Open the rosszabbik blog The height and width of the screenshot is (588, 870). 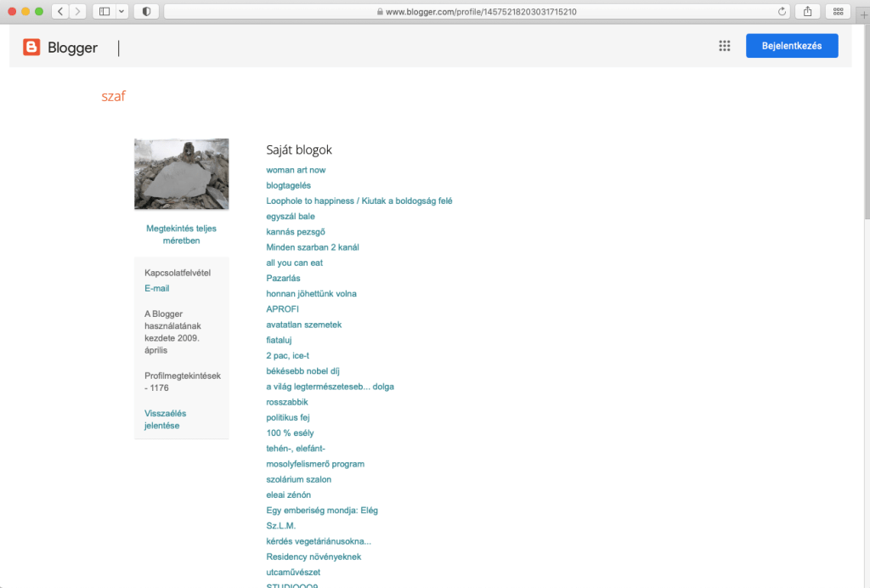(287, 402)
